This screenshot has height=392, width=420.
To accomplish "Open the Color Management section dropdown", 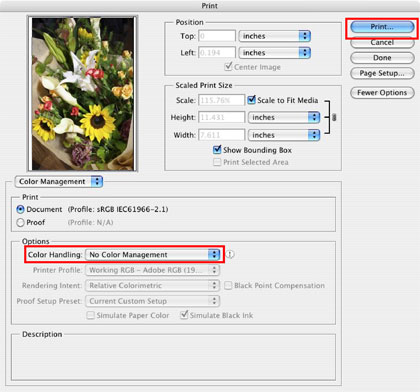I will pos(59,182).
